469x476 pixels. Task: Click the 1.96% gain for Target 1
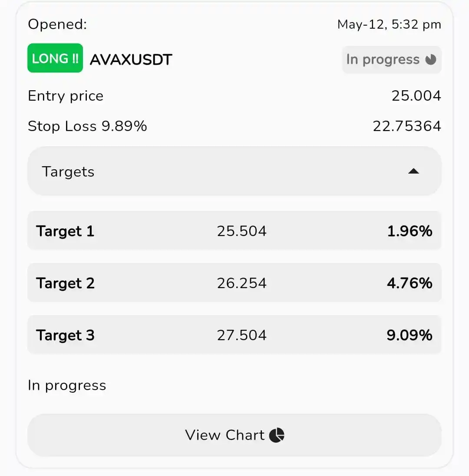410,231
